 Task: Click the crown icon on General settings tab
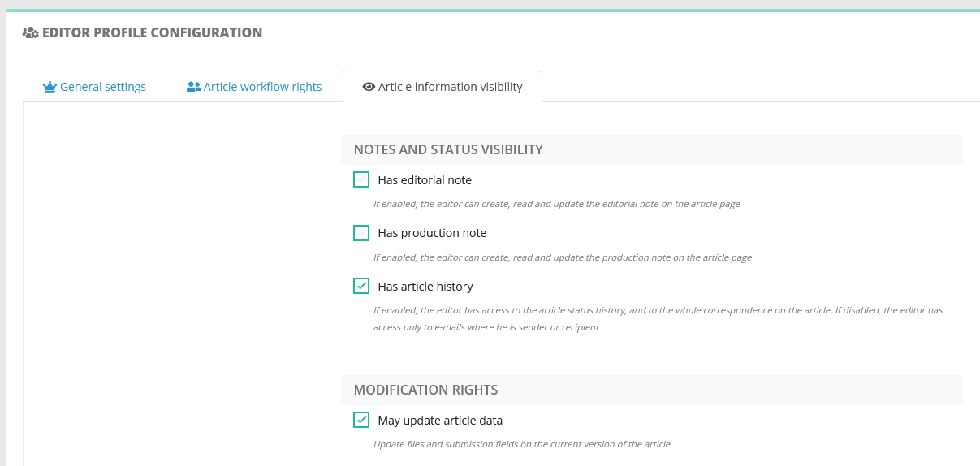pos(50,87)
